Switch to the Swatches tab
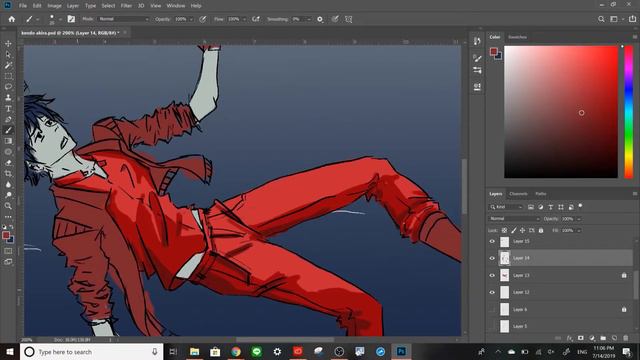640x360 pixels. pyautogui.click(x=517, y=37)
